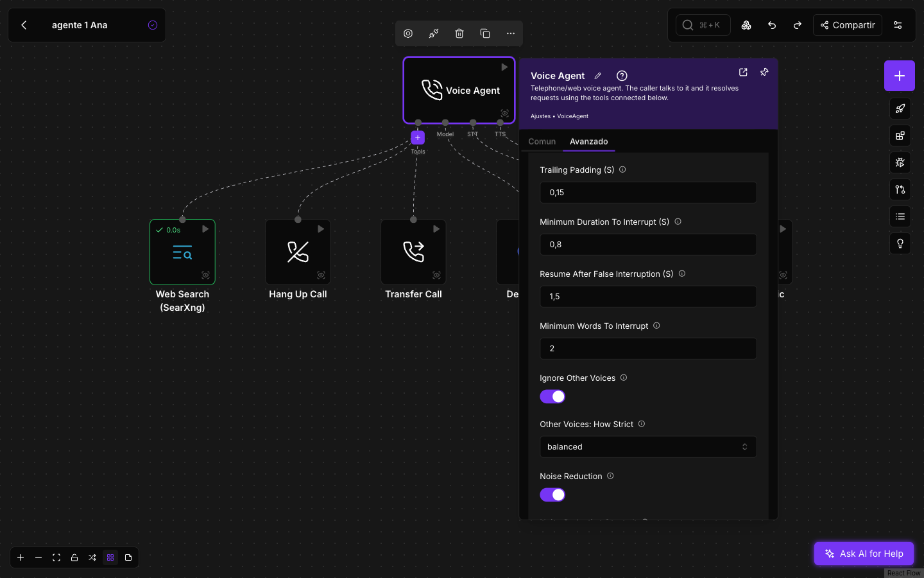Click the Compartir button
The width and height of the screenshot is (924, 578).
tap(848, 25)
